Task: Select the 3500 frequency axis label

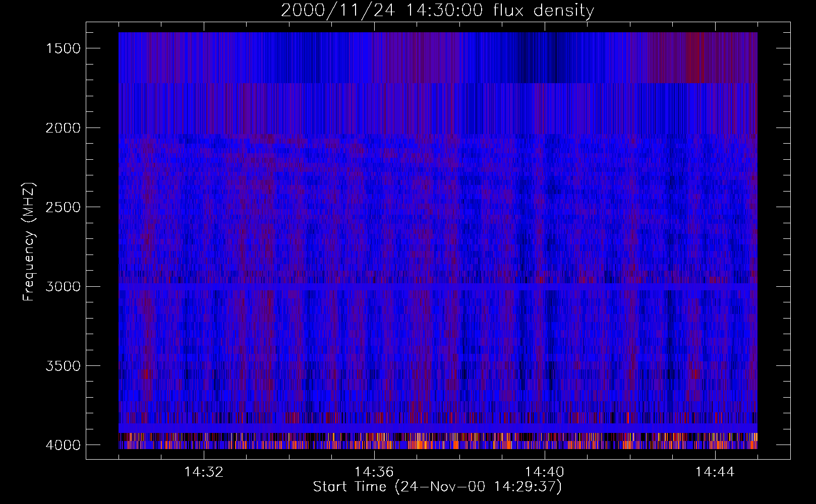Action: 63,366
